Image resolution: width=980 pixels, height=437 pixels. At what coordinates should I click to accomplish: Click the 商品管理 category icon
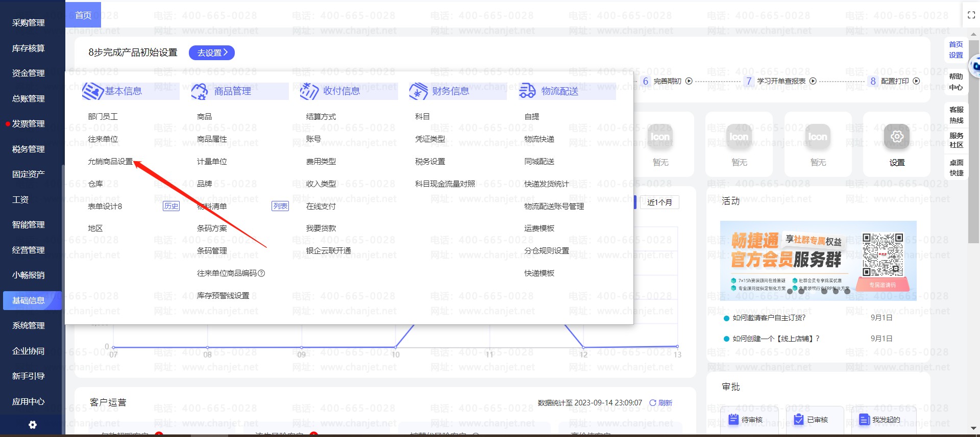(200, 91)
